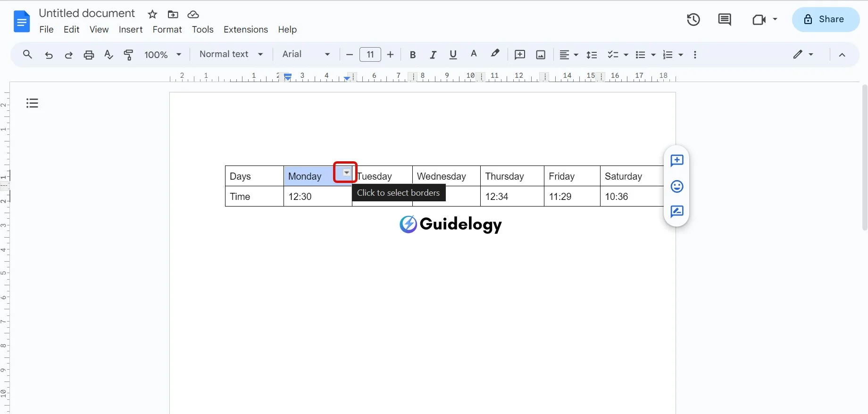Insert a numbered list using the toolbar icon
The width and height of the screenshot is (868, 414).
point(668,55)
